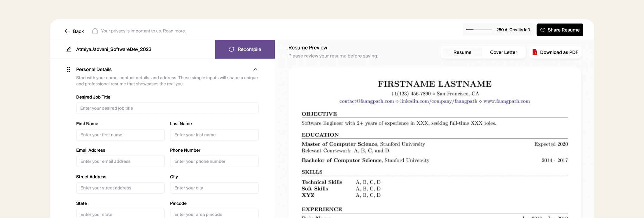Focus the Street Address field

pyautogui.click(x=120, y=188)
